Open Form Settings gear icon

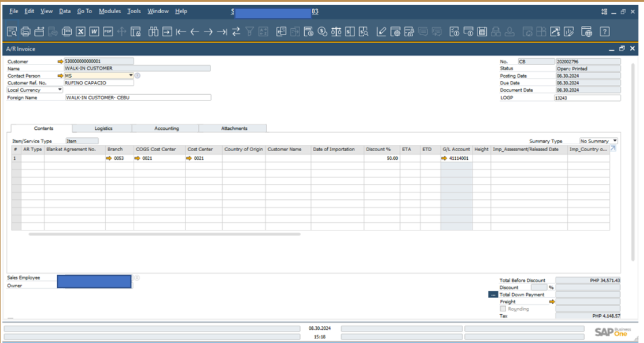(395, 32)
